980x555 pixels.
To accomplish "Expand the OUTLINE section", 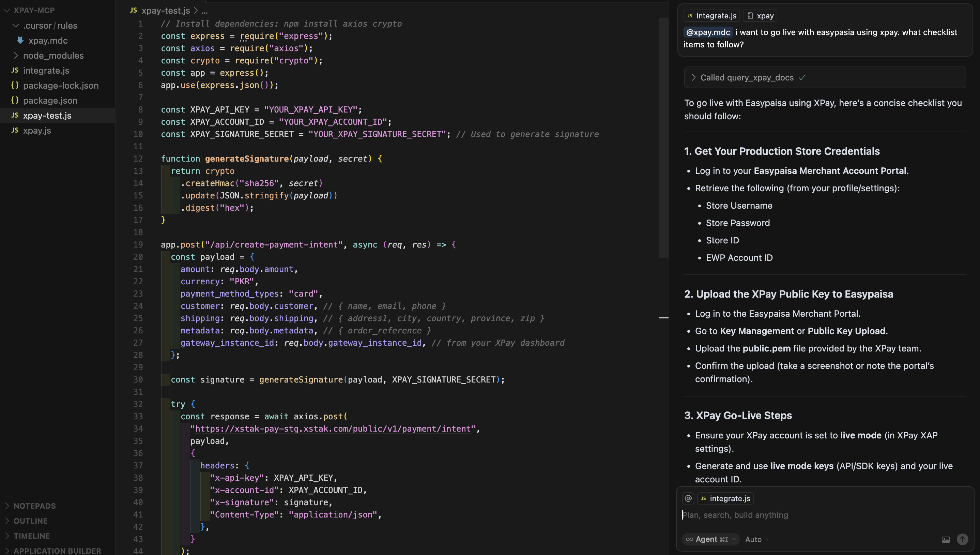I will click(x=30, y=521).
